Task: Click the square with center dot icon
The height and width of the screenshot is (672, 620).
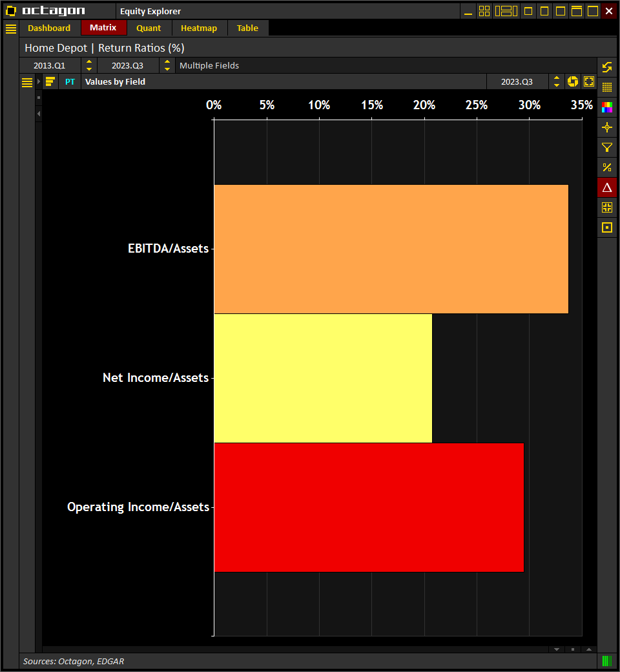Action: [606, 227]
